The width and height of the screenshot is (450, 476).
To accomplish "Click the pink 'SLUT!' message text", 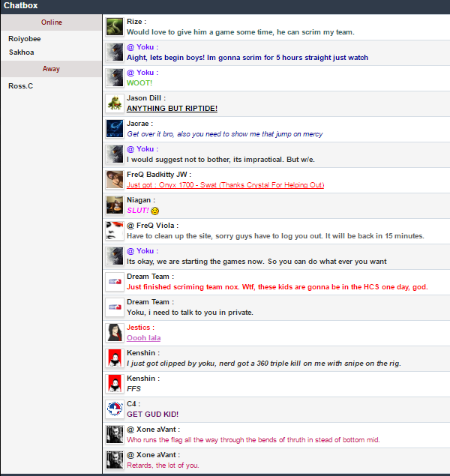I will coord(138,211).
